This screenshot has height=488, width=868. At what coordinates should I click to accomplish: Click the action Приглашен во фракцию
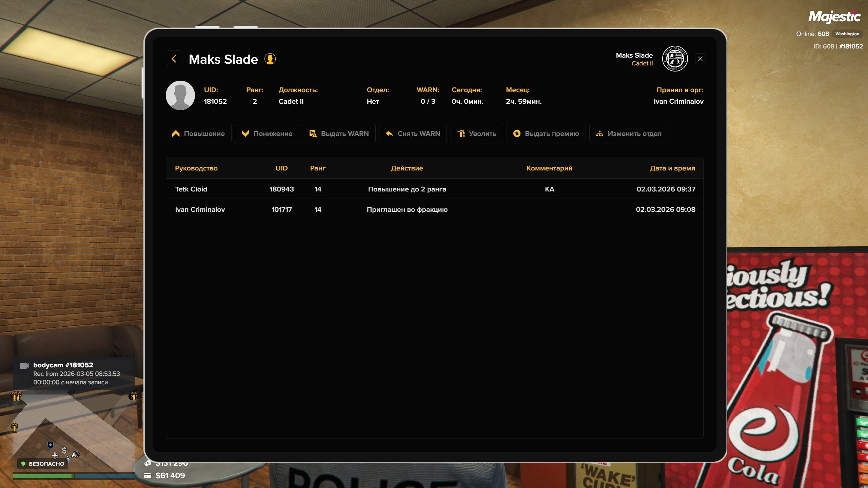tap(407, 209)
